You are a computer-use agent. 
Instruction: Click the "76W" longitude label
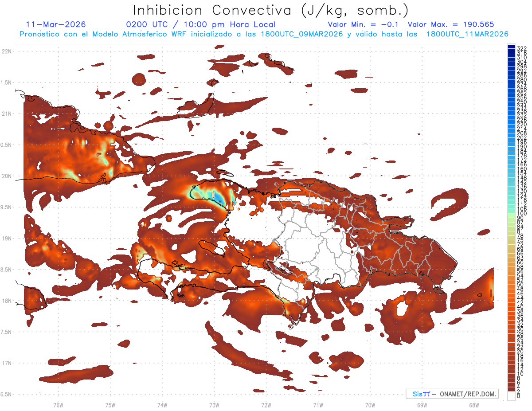(x=58, y=405)
